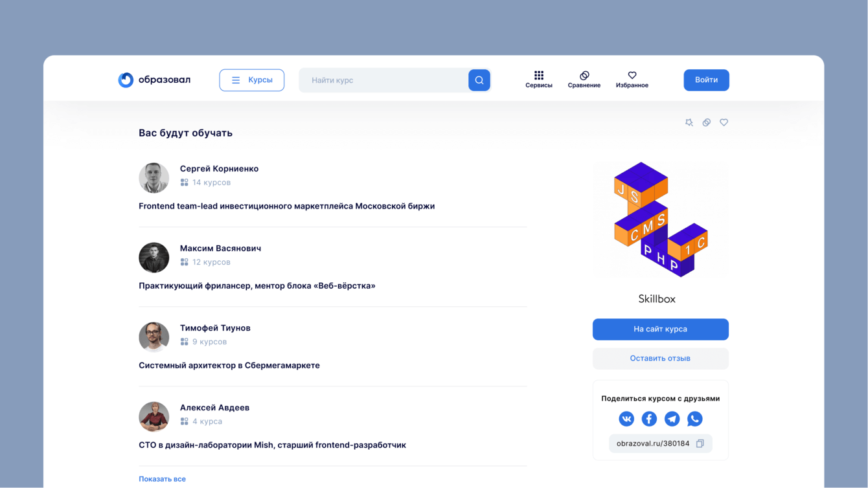Screen dimensions: 868x488
Task: Share the course via WhatsApp
Action: click(695, 419)
